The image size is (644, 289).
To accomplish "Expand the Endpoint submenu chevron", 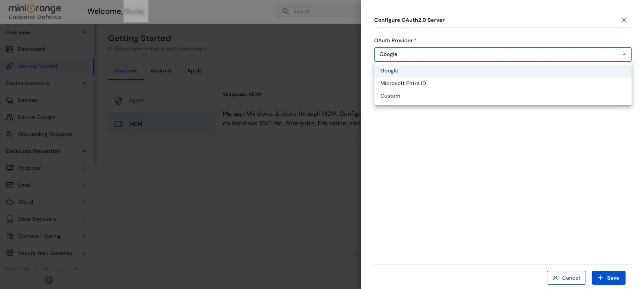I will (x=84, y=168).
